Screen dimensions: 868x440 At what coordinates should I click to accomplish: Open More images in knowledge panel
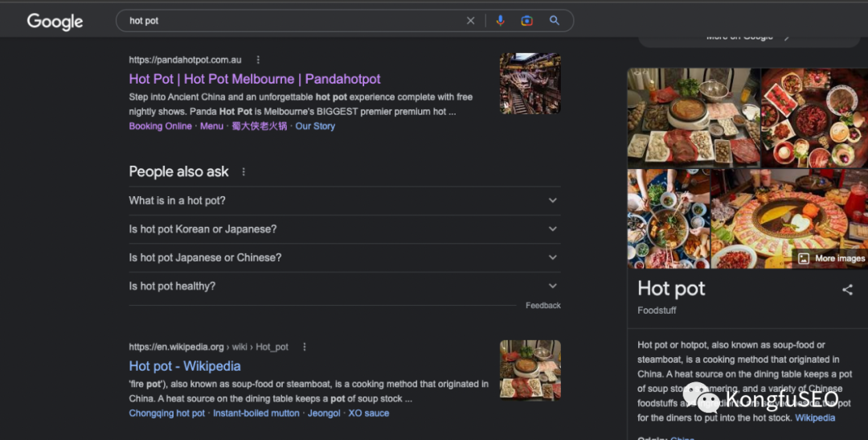pos(832,258)
